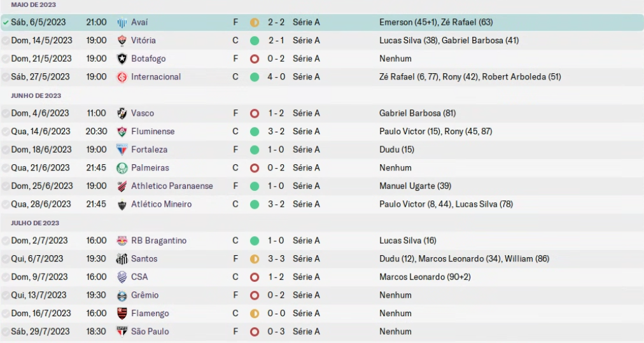Open the Santos club badge icon
Viewport: 644px width, 343px height.
tap(122, 259)
